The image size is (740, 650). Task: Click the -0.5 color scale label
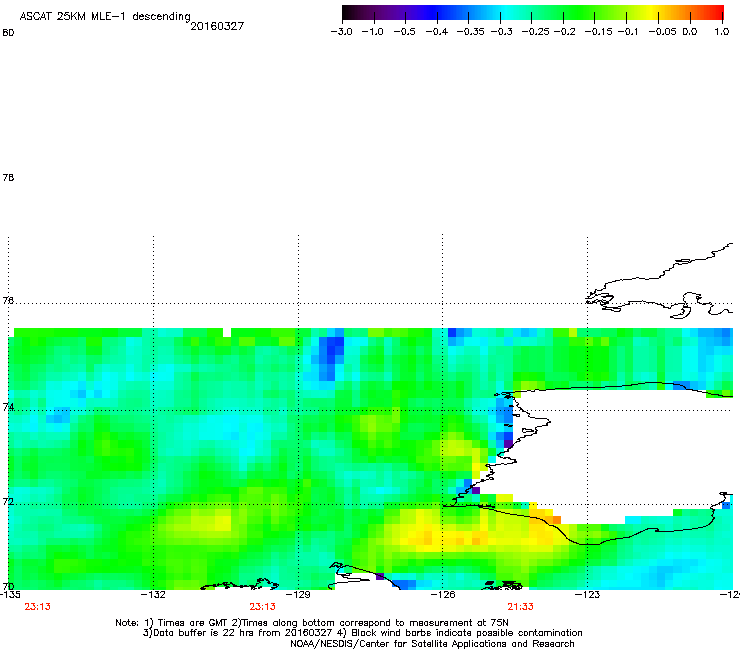coord(404,32)
